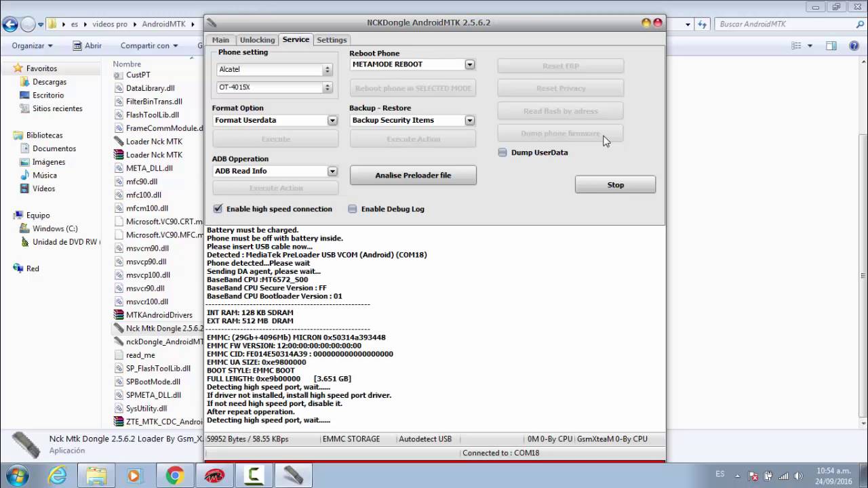Open Internet Explorer from the taskbar
Viewport: 868px width, 488px height.
click(x=58, y=476)
